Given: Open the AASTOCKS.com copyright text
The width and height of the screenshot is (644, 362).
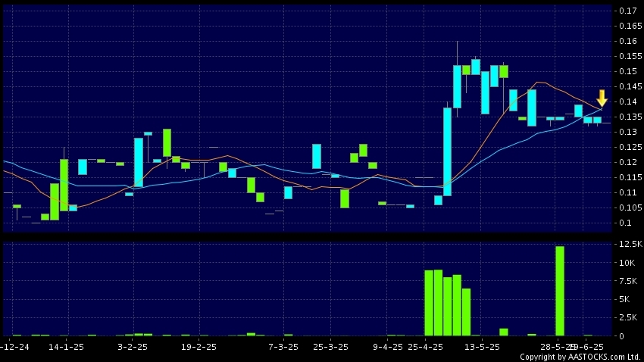Looking at the screenshot, I should [580, 357].
